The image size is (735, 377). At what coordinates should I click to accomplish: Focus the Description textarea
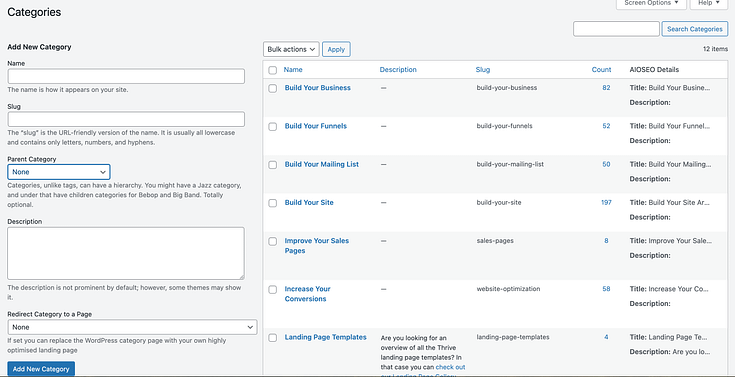coord(126,254)
